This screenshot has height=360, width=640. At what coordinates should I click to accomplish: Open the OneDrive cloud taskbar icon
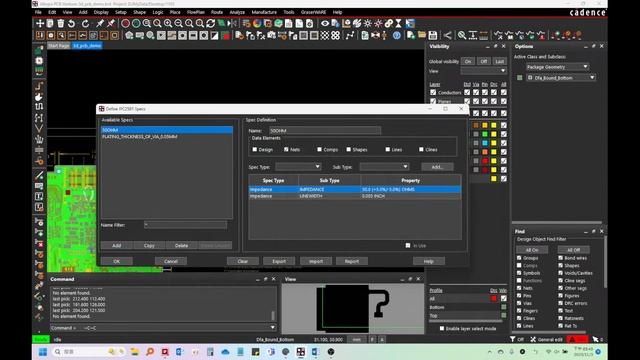point(225,351)
